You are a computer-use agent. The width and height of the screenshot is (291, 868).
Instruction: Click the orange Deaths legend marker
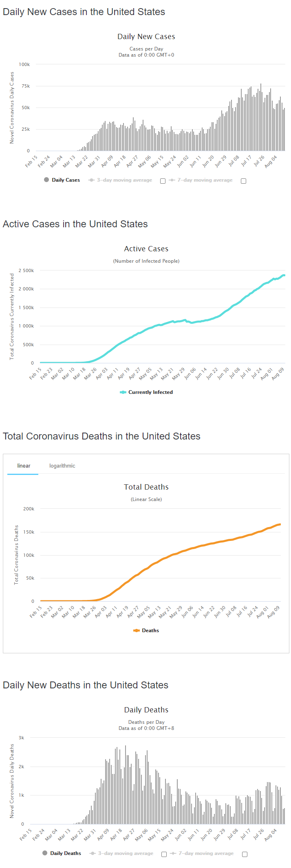coord(137,631)
